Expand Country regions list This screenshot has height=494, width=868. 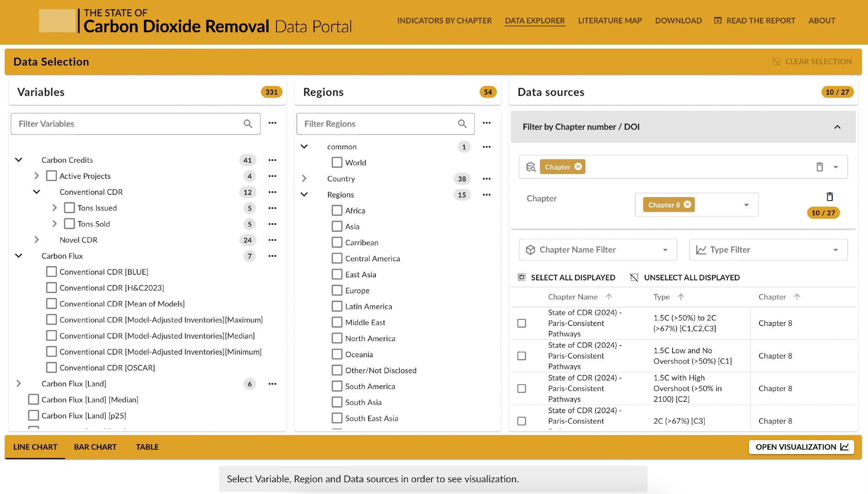pyautogui.click(x=304, y=178)
